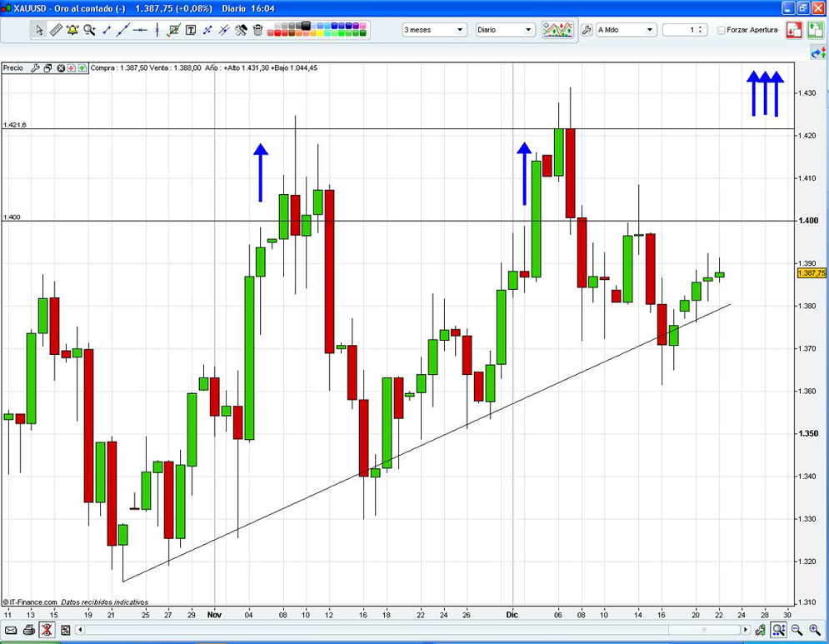The width and height of the screenshot is (829, 644).
Task: Click the green buy order icon
Action: pos(816,30)
